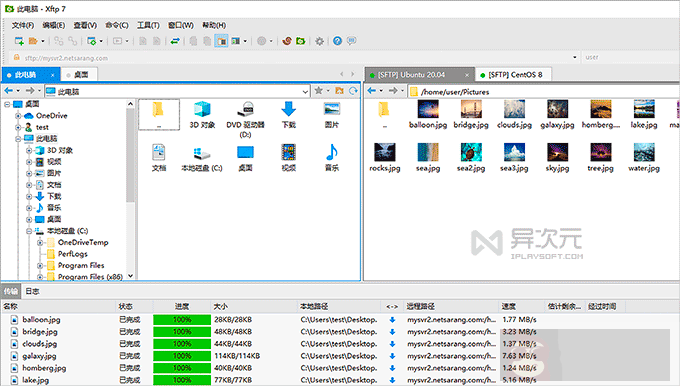Viewport: 680px width, 386px height.
Task: Refresh the local pane listing
Action: pos(353,91)
